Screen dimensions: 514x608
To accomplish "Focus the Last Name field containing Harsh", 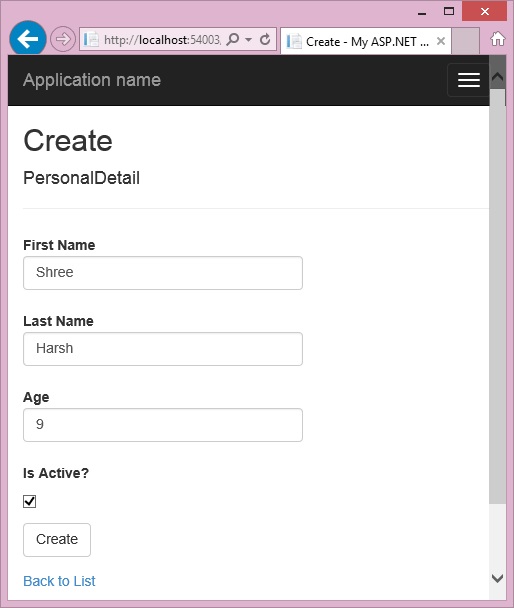I will click(x=163, y=349).
